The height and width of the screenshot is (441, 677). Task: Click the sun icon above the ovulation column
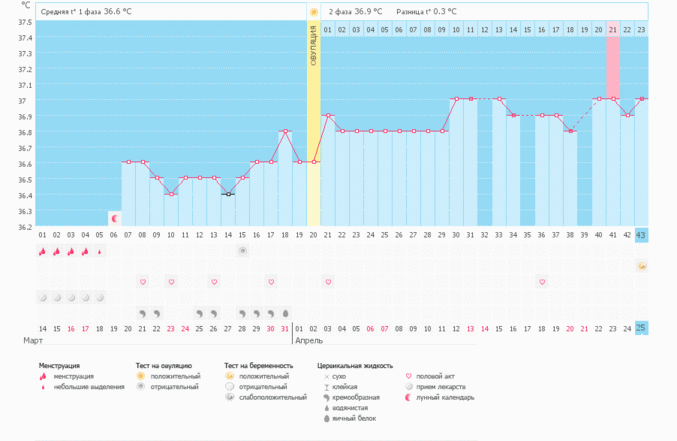pos(313,12)
